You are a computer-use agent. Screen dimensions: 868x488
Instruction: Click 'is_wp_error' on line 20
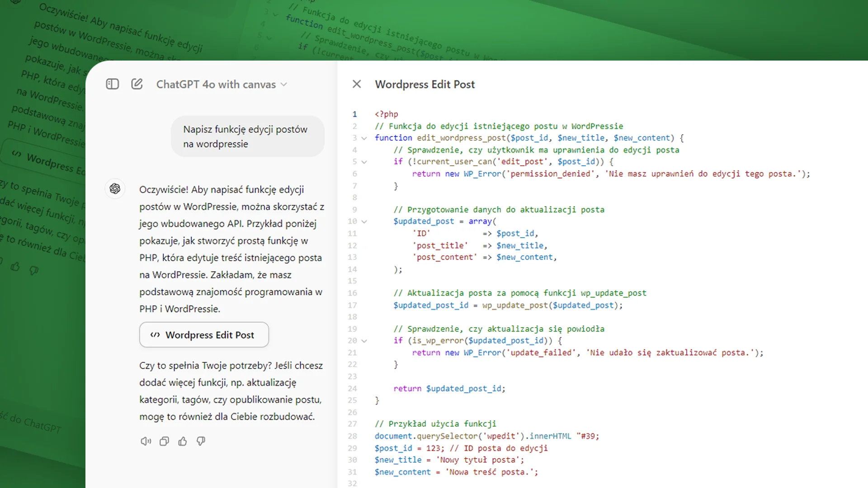(x=438, y=340)
